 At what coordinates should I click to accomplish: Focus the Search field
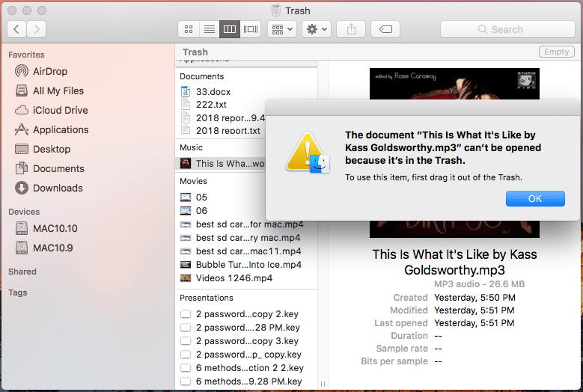pyautogui.click(x=507, y=29)
